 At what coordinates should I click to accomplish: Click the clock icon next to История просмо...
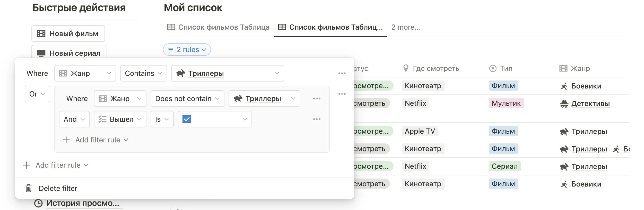point(38,203)
